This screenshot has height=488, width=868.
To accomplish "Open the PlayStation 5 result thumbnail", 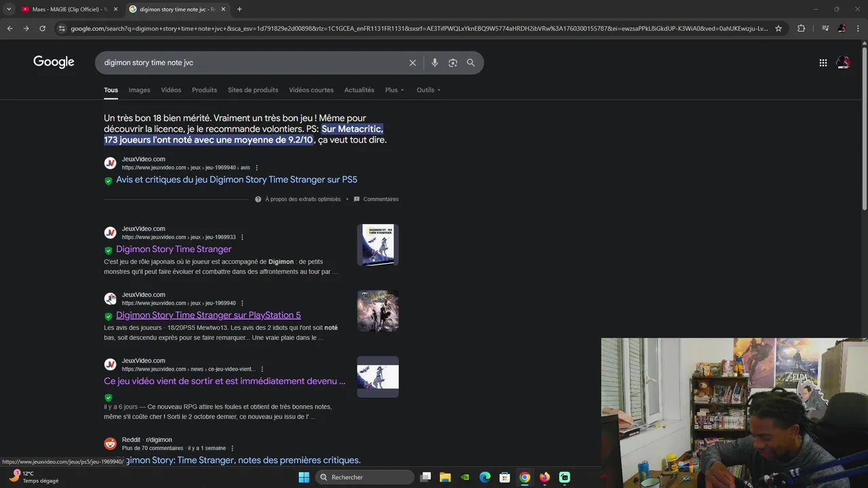I will [x=378, y=311].
